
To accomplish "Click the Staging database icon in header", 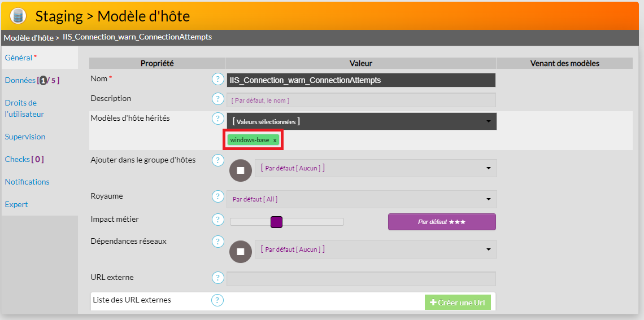I will pos(18,16).
